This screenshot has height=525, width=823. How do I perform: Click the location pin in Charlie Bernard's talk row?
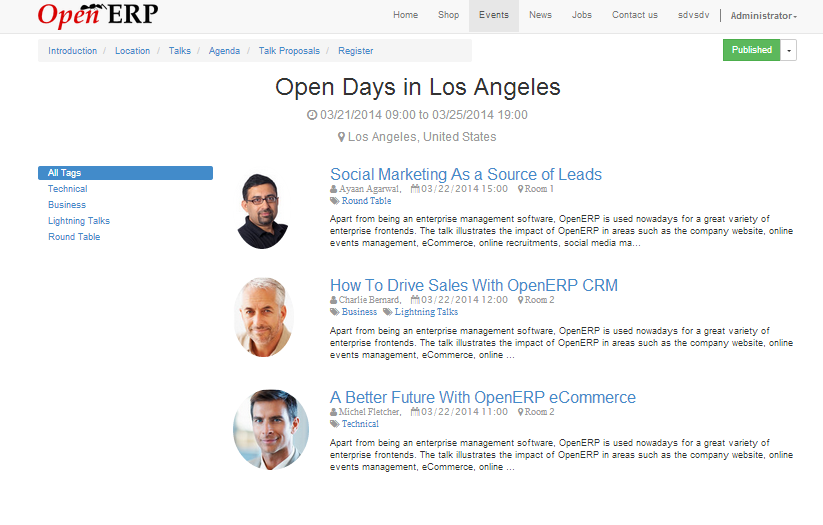(x=520, y=300)
